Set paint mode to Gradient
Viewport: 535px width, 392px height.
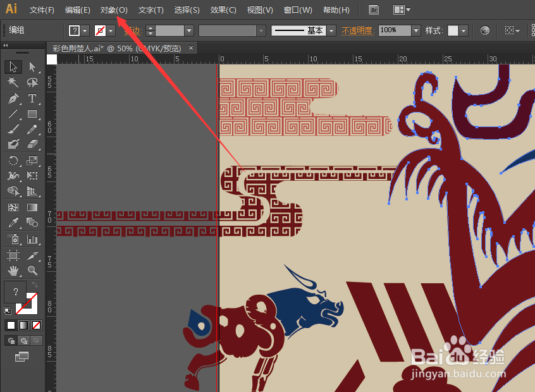tap(23, 326)
